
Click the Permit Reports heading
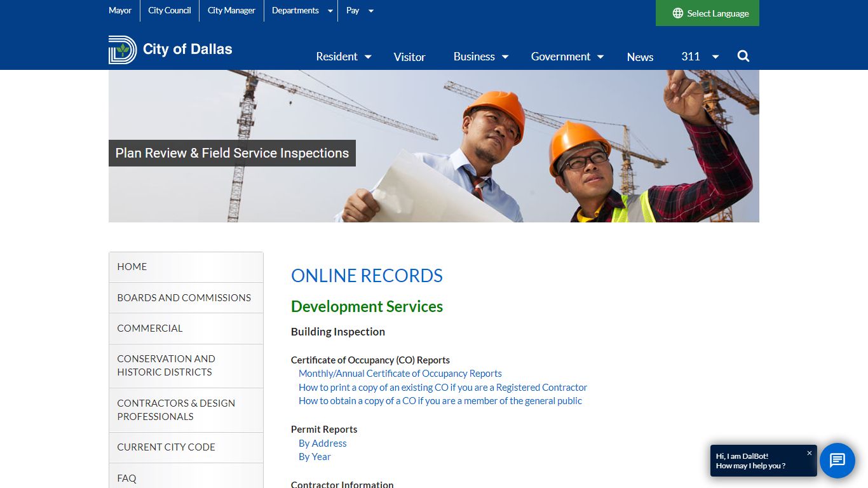[324, 430]
